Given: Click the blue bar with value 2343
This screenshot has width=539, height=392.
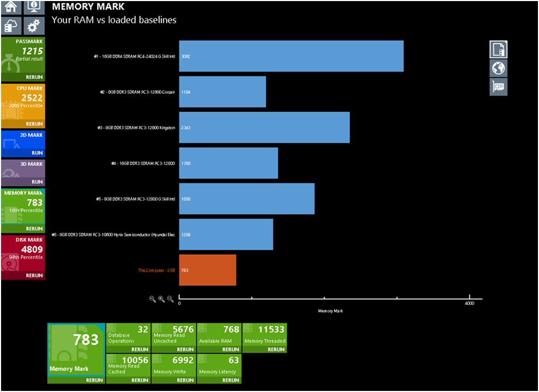Looking at the screenshot, I should (x=264, y=128).
